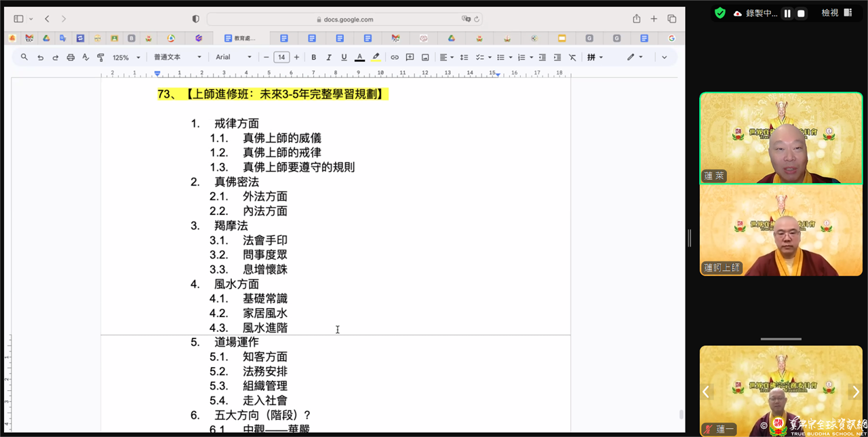The width and height of the screenshot is (868, 437).
Task: Toggle bold formatting
Action: (x=313, y=58)
